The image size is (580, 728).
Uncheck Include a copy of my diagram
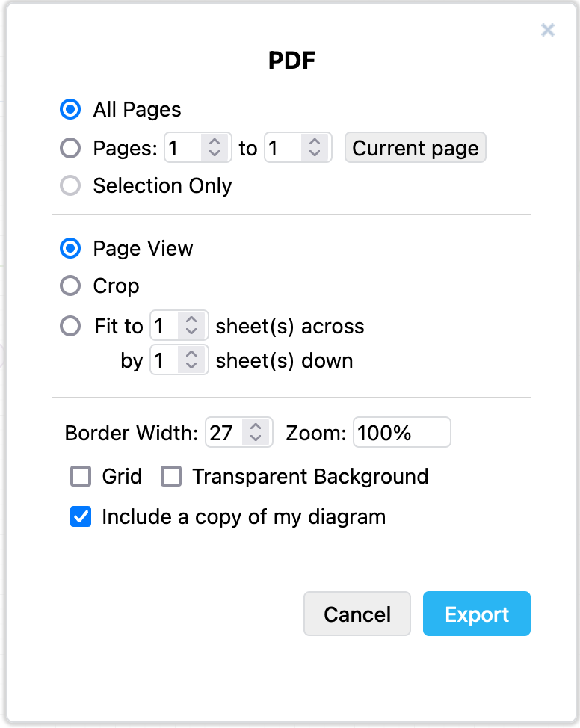point(80,516)
